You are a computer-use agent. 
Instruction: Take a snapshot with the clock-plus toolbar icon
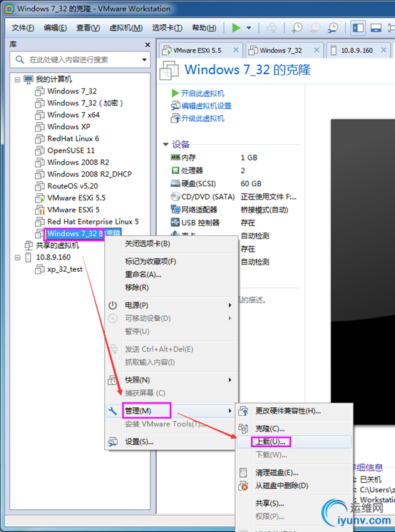point(297,28)
